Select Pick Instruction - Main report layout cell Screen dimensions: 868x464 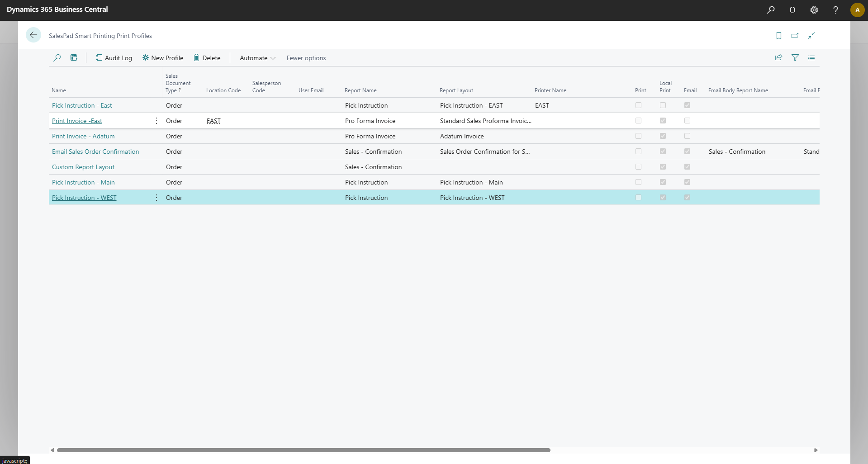pyautogui.click(x=471, y=182)
